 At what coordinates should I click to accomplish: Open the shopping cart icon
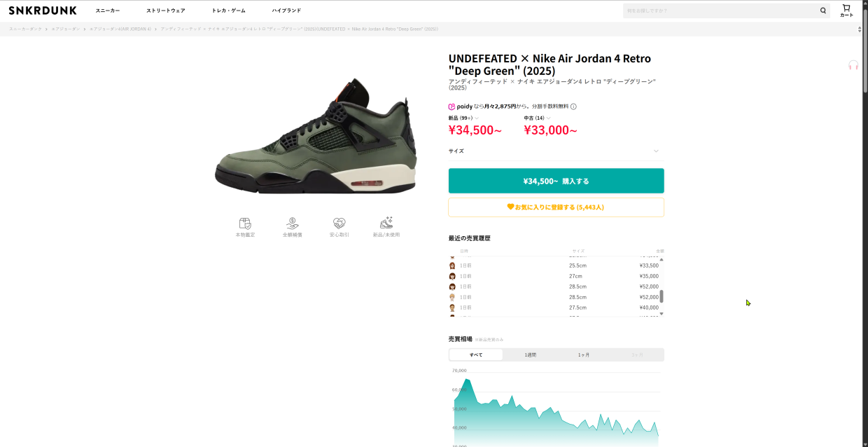[846, 9]
